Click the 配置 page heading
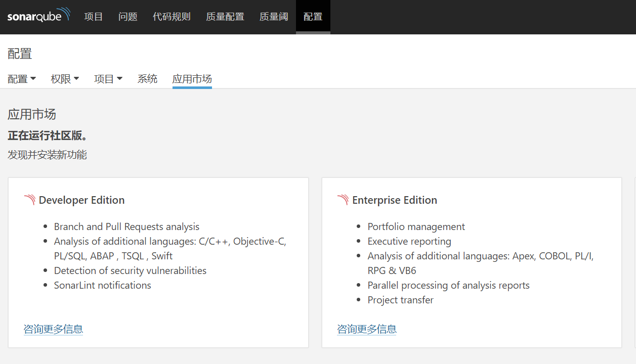The height and width of the screenshot is (364, 636). tap(20, 54)
